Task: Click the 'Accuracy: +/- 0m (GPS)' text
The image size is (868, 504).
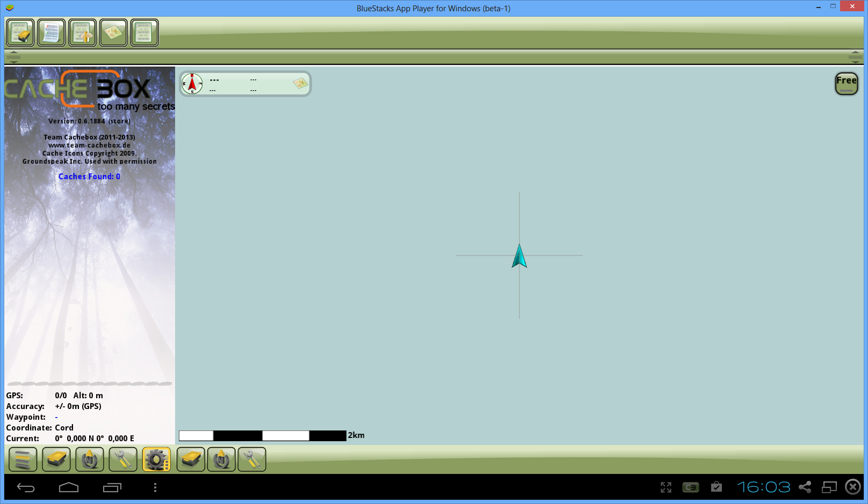Action: click(54, 406)
